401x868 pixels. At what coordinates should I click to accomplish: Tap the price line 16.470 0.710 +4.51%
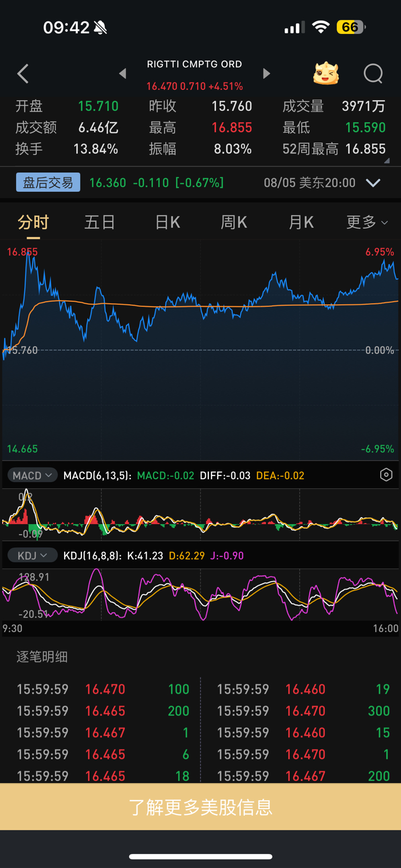194,86
